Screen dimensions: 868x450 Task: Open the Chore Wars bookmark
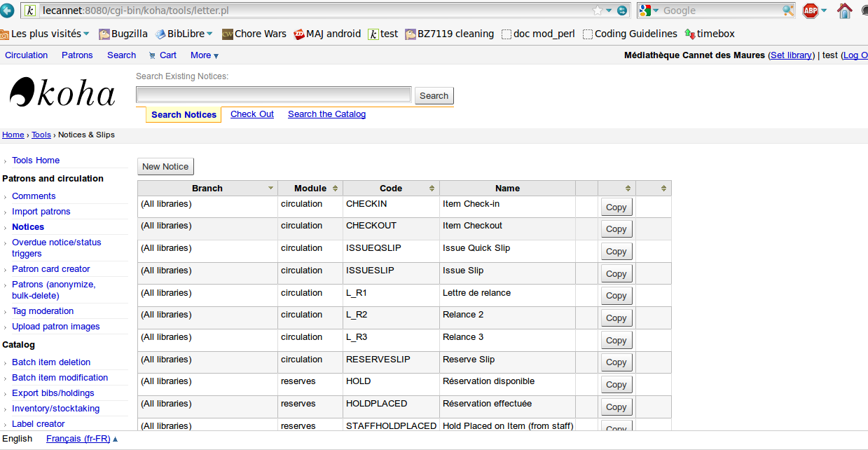coord(254,34)
